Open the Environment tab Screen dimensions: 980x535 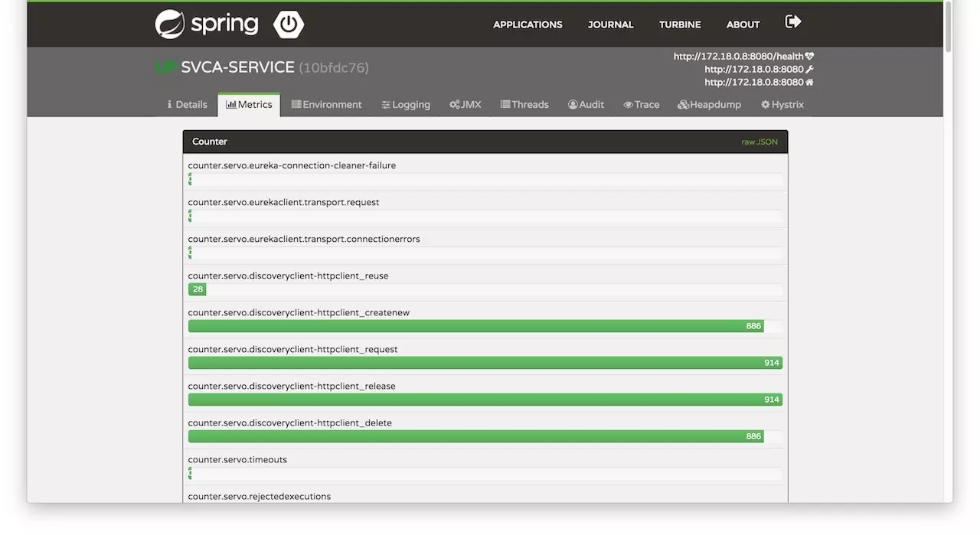click(x=326, y=105)
